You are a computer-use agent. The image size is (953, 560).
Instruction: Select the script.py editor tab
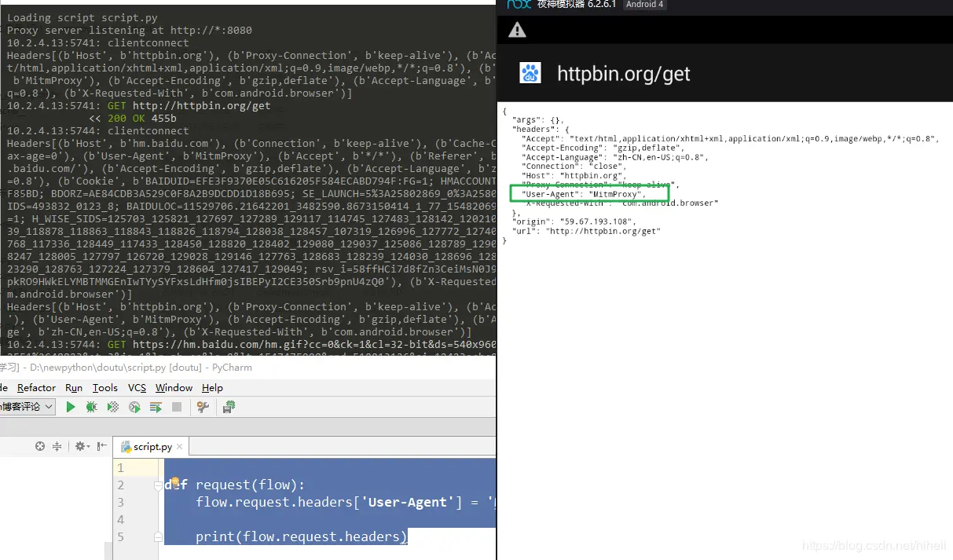click(152, 446)
